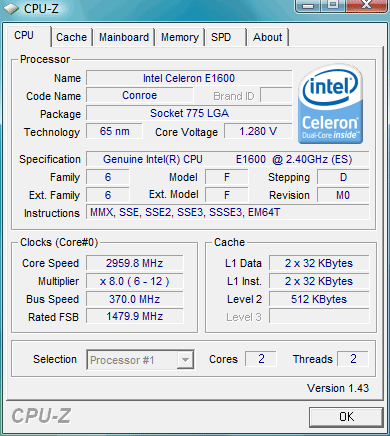Click the Level 2 value 512 KBytes
The image size is (390, 436).
click(x=319, y=299)
